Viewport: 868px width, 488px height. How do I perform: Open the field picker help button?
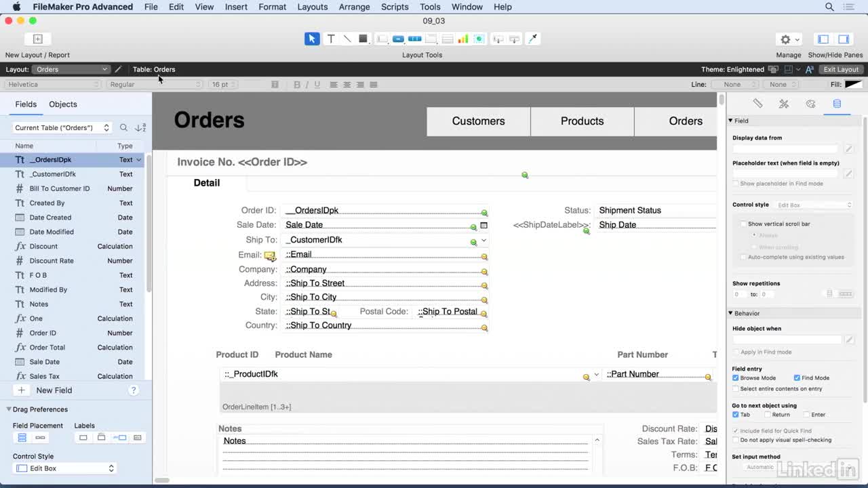coord(134,390)
